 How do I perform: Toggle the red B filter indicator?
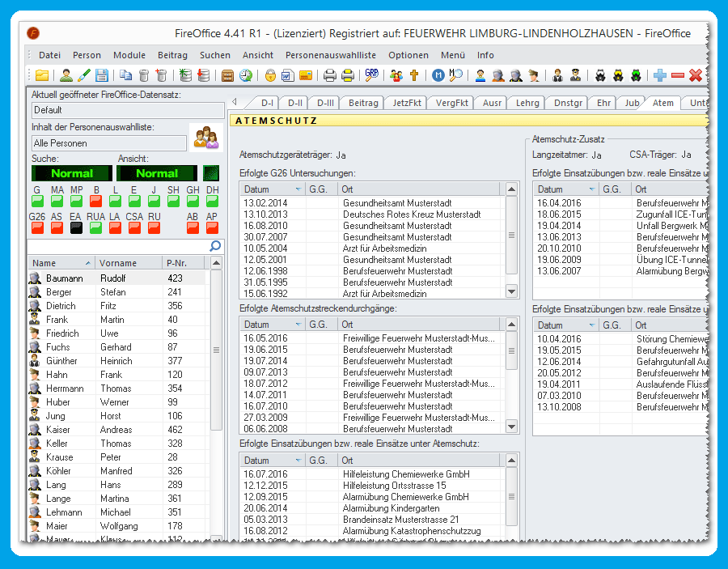[x=96, y=199]
